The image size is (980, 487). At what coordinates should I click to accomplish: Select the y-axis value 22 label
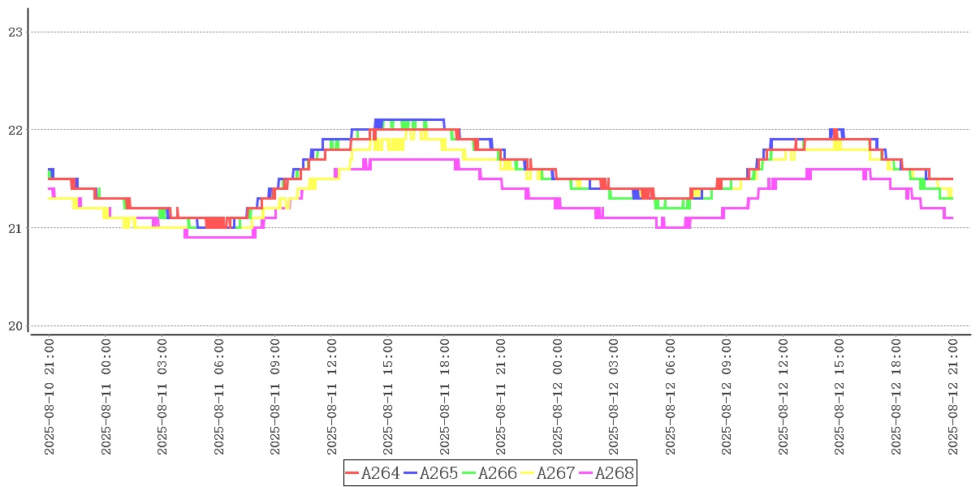pos(15,130)
